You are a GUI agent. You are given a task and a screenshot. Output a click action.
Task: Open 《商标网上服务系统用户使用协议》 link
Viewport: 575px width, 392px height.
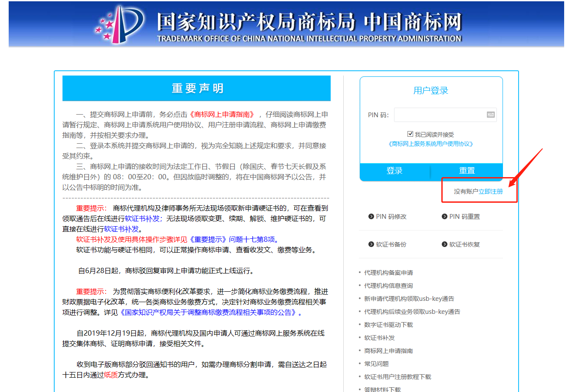tap(430, 144)
